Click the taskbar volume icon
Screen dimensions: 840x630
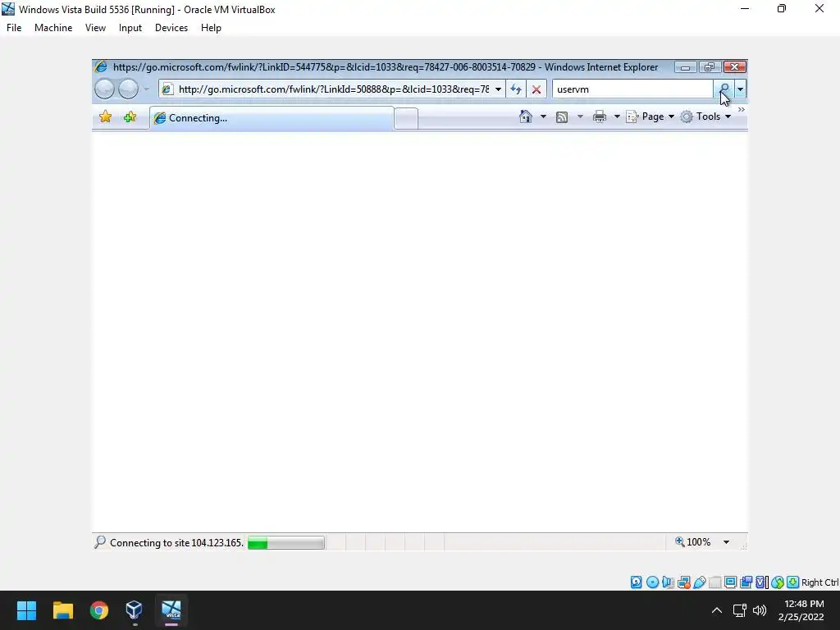pyautogui.click(x=760, y=610)
